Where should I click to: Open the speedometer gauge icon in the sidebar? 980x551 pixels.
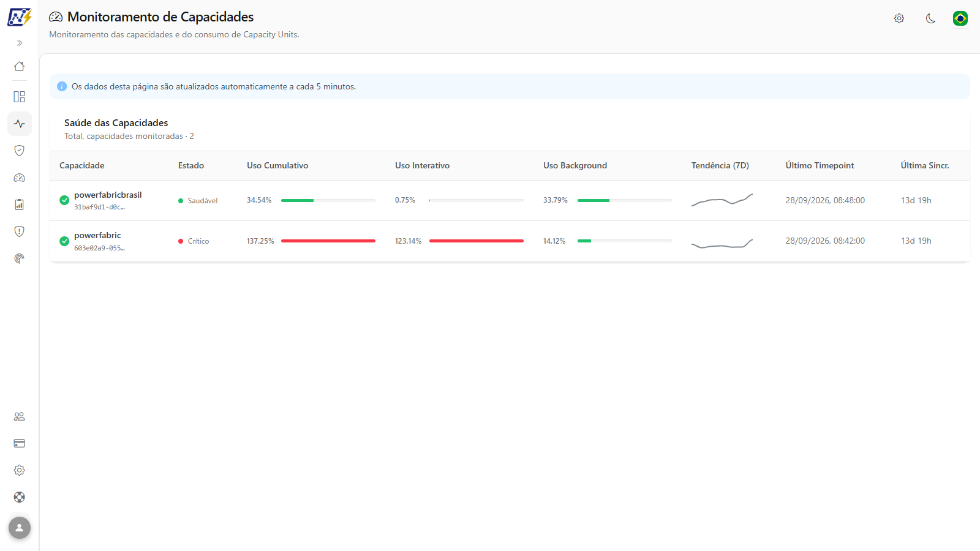tap(20, 178)
